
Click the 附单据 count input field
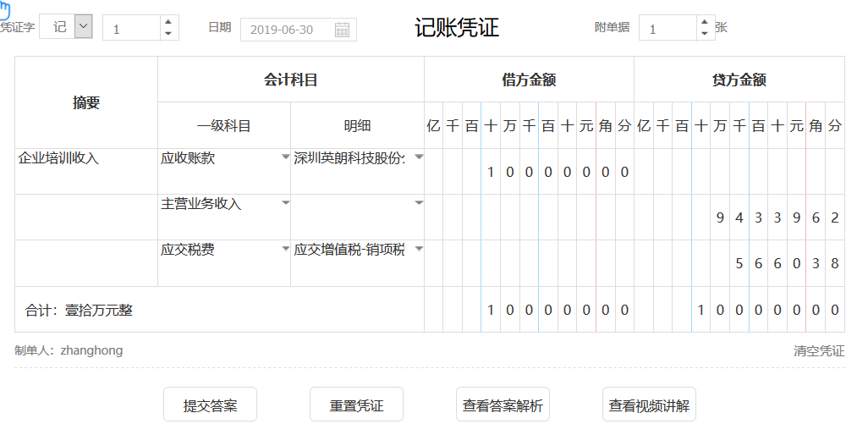pos(667,29)
